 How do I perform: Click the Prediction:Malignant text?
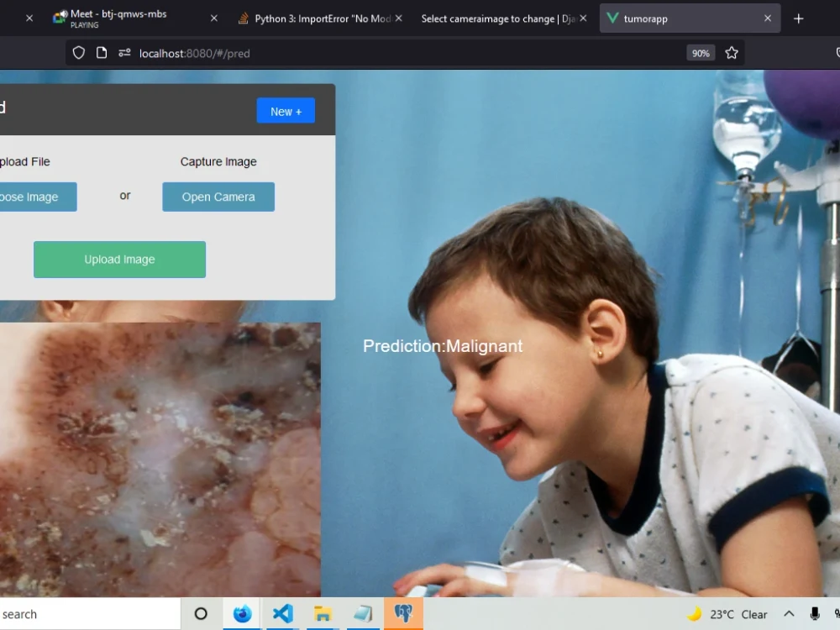pos(443,346)
